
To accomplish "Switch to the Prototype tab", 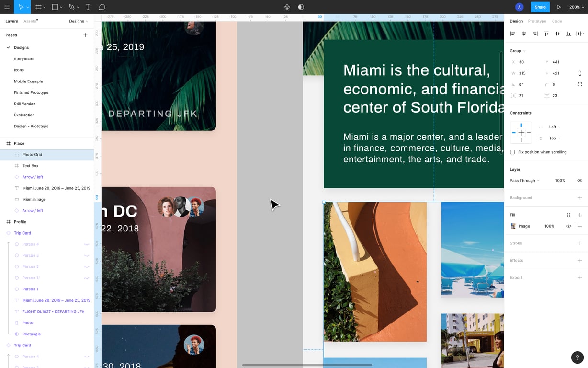I will (537, 21).
